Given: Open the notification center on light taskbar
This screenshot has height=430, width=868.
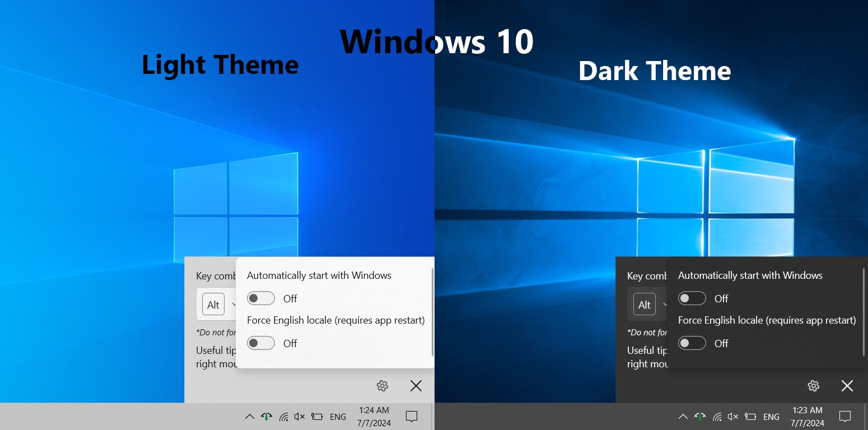Looking at the screenshot, I should 412,417.
